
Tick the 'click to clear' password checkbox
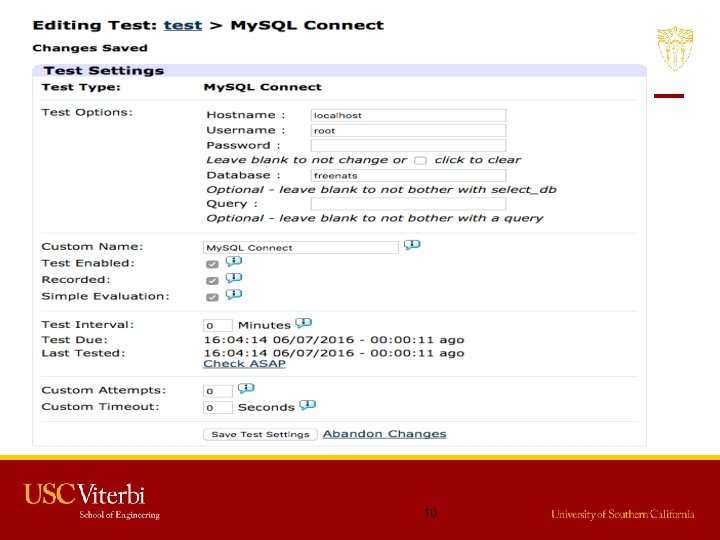pos(420,160)
